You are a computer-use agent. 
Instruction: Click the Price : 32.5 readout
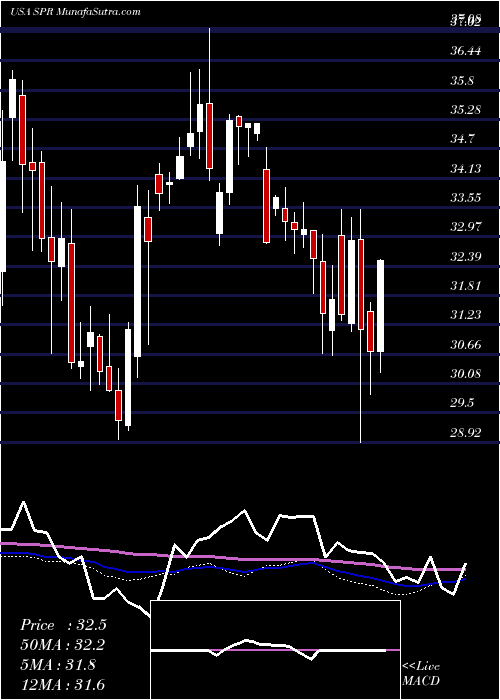pyautogui.click(x=63, y=625)
